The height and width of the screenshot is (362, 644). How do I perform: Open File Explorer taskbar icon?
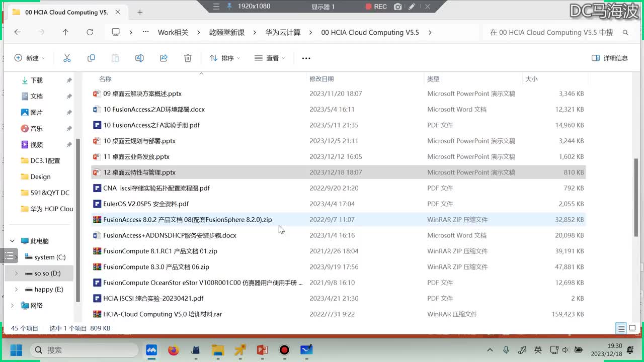[x=218, y=350]
